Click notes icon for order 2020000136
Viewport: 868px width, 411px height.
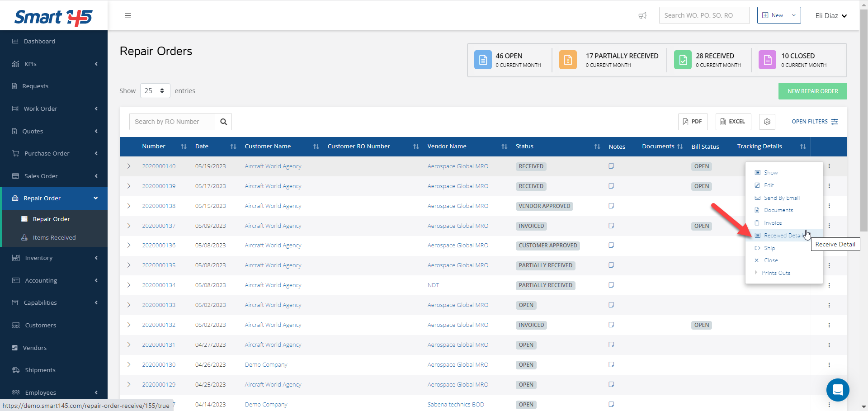pos(611,246)
